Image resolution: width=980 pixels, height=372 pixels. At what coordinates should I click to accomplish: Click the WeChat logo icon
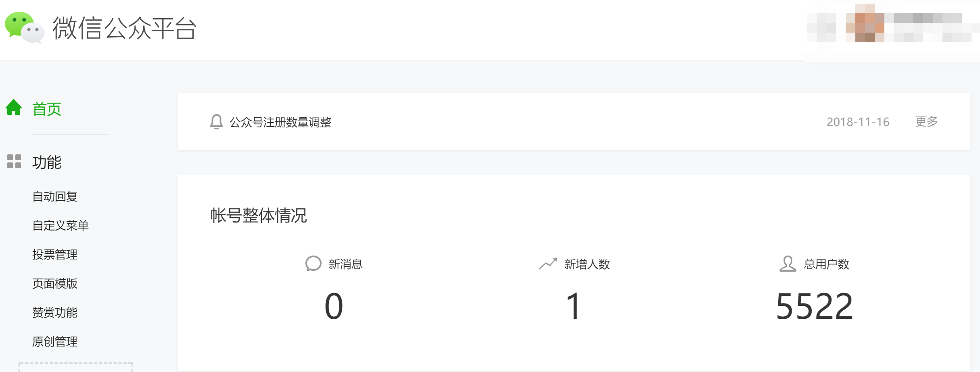pos(24,27)
